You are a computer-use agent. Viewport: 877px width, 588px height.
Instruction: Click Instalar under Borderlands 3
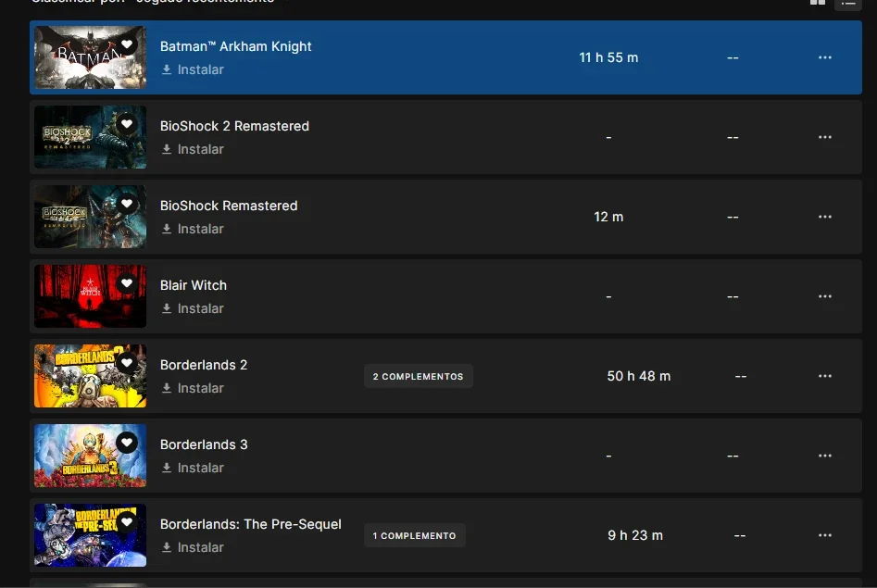(193, 468)
